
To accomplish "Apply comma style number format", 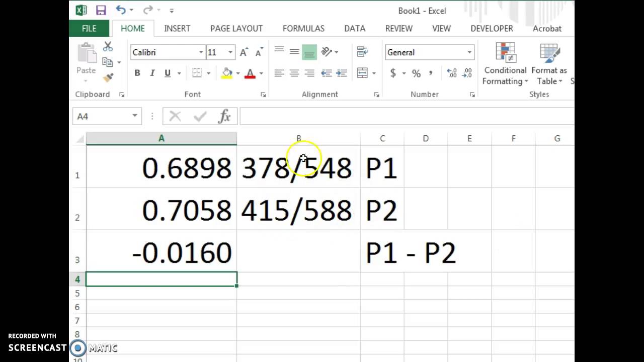I will 431,73.
